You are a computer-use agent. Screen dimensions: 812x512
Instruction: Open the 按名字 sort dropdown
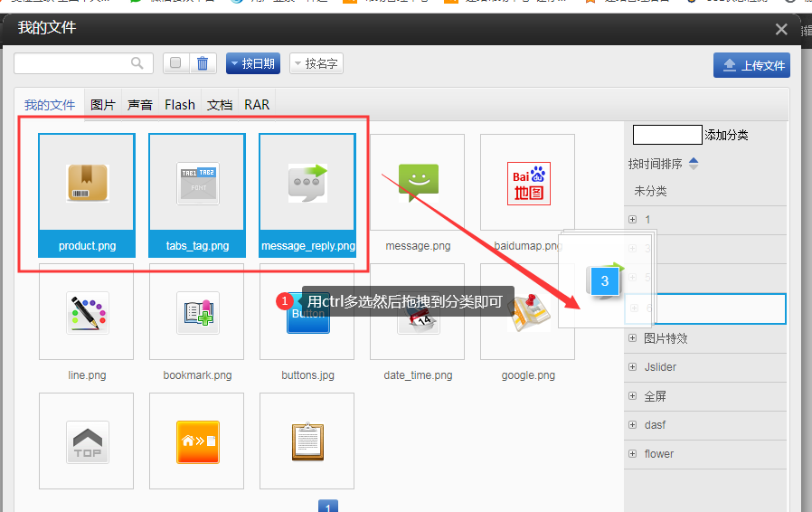coord(316,63)
